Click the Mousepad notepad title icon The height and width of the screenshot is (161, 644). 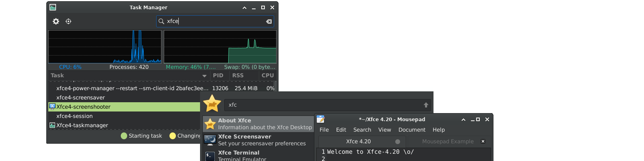tap(320, 119)
